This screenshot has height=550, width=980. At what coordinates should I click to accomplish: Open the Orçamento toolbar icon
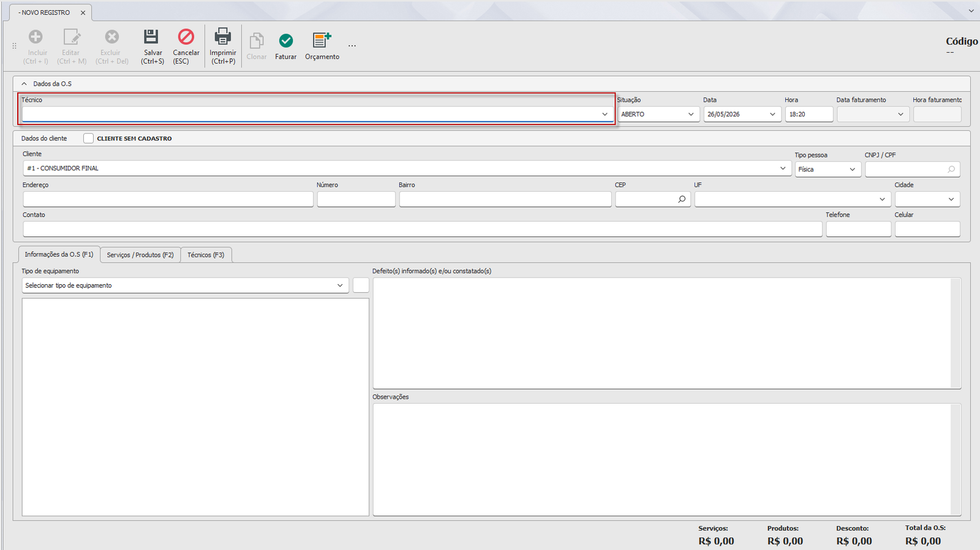pos(322,40)
